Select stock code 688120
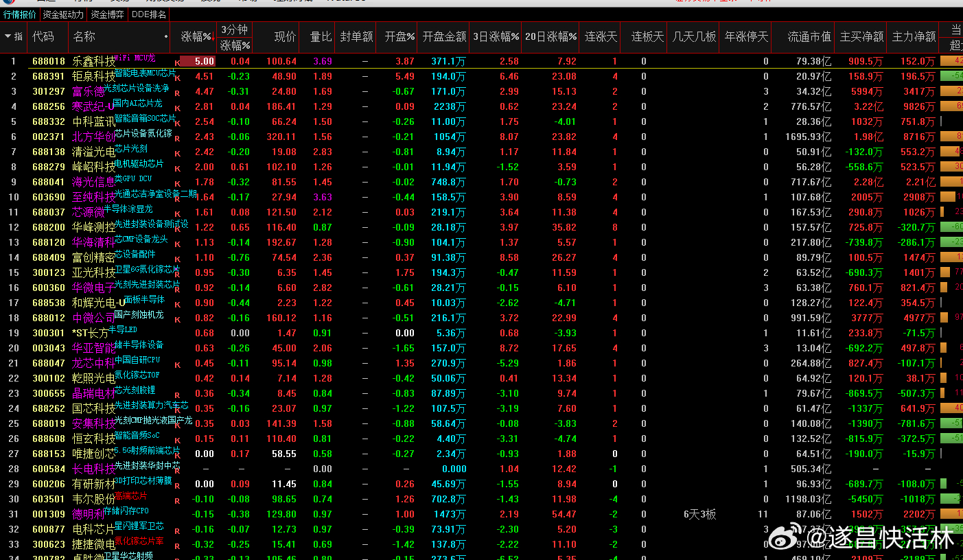This screenshot has height=560, width=963. [x=49, y=242]
